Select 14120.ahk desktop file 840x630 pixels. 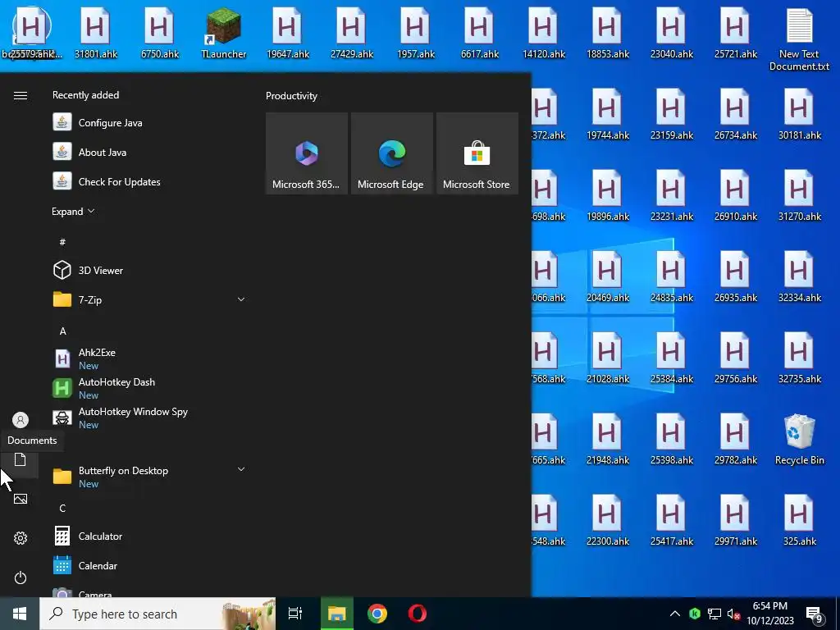[544, 34]
